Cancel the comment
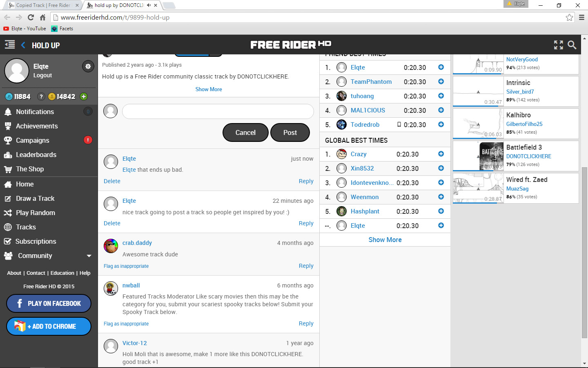The height and width of the screenshot is (368, 588). click(x=245, y=132)
